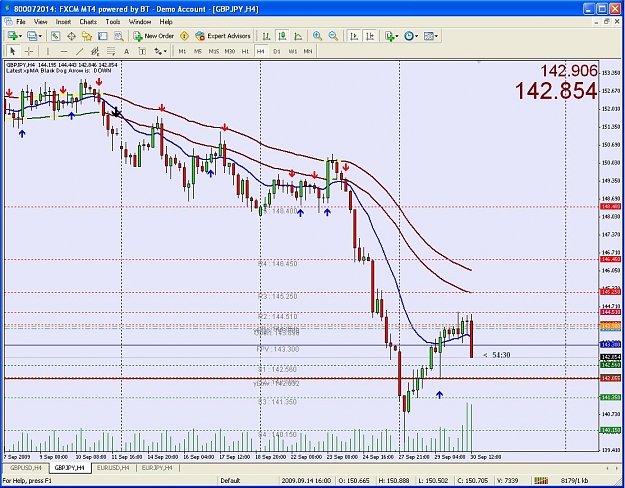625x488 pixels.
Task: Open the Charts menu
Action: coord(88,22)
